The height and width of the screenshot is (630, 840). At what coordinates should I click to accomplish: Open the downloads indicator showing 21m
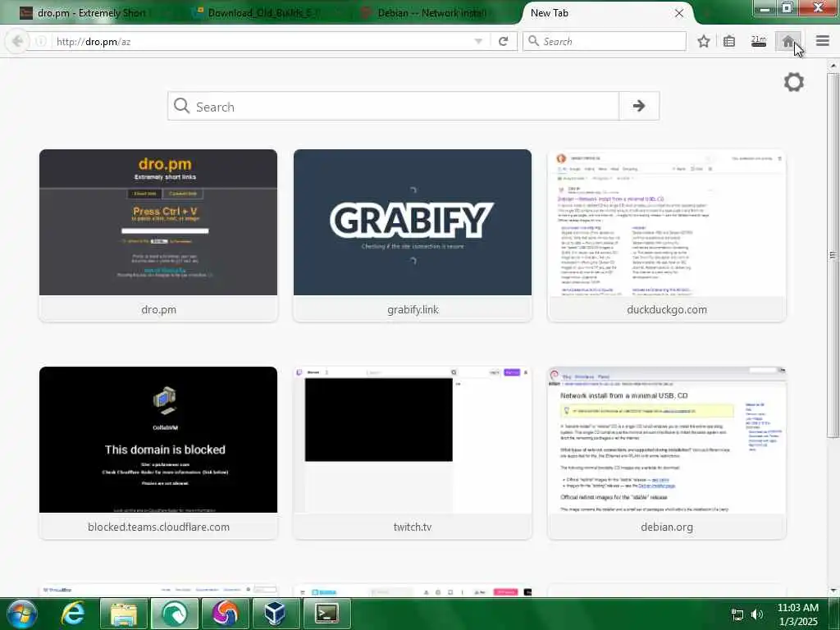(759, 41)
